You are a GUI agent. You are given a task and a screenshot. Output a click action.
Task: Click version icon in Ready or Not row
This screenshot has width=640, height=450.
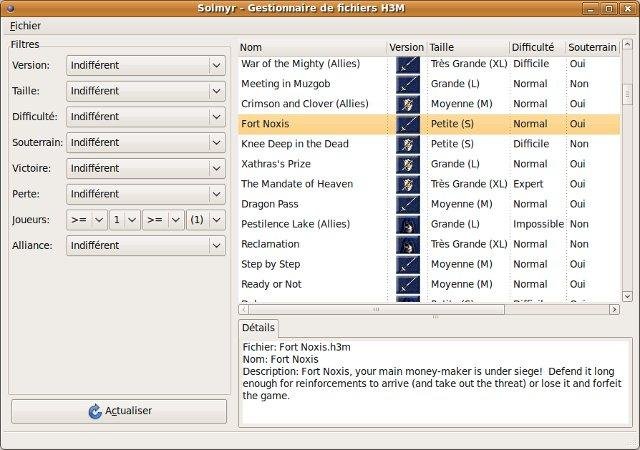coord(408,284)
